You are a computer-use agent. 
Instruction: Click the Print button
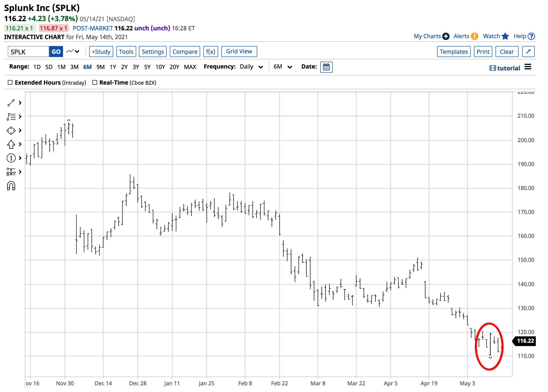click(483, 52)
